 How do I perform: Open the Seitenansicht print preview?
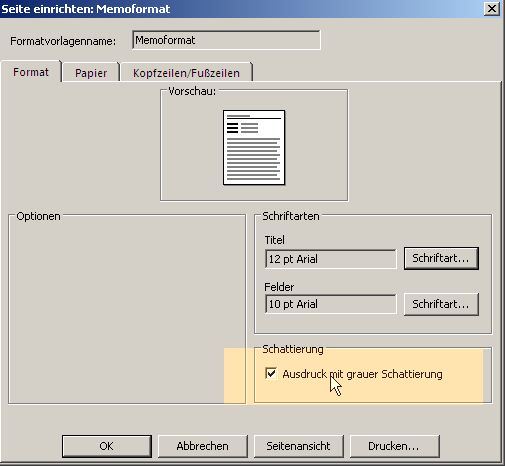coord(298,446)
